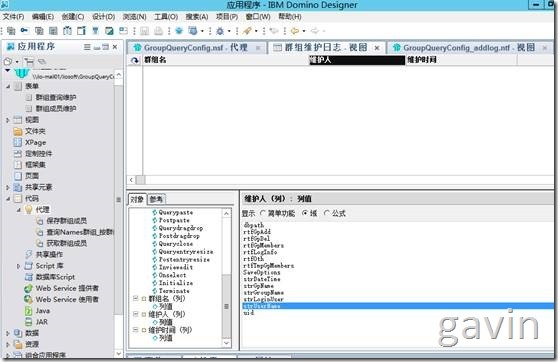Viewport: 558px width, 362px height.
Task: Click the key icon in the toolbar
Action: click(24, 31)
